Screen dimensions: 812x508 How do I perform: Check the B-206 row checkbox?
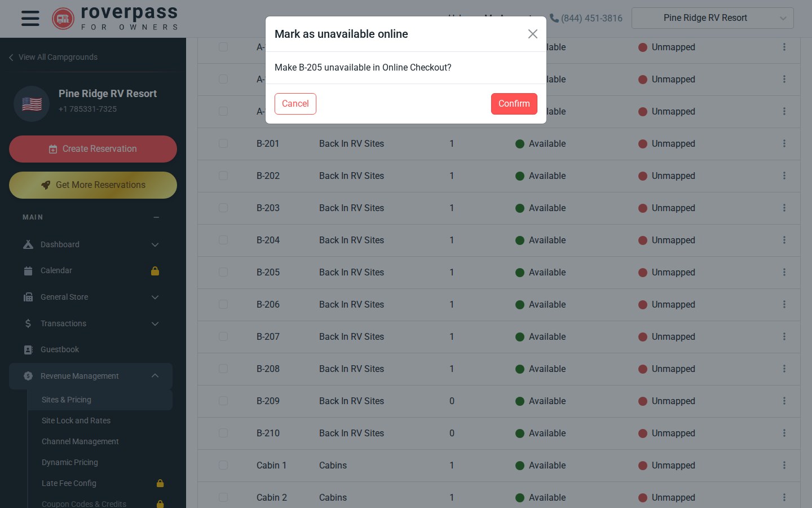tap(223, 304)
